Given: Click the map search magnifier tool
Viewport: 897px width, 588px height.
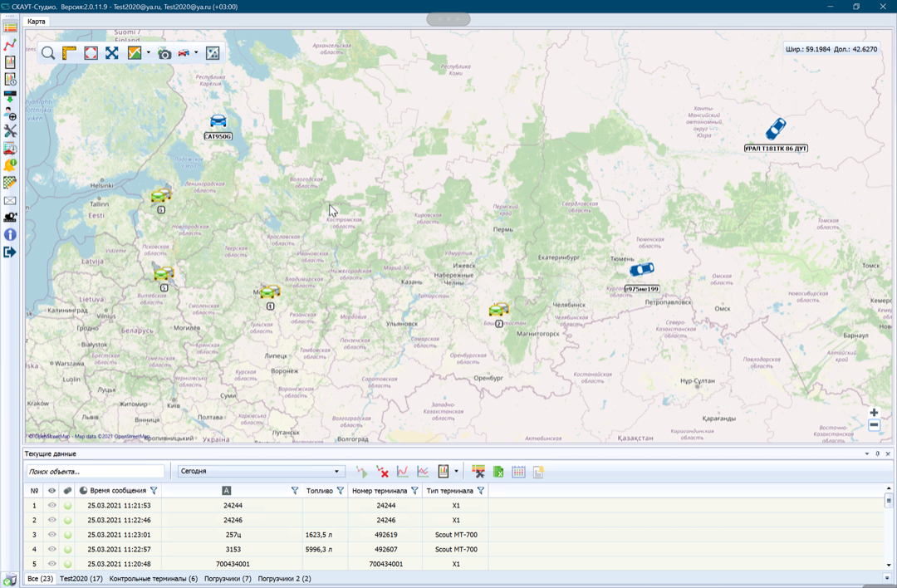Looking at the screenshot, I should click(48, 53).
